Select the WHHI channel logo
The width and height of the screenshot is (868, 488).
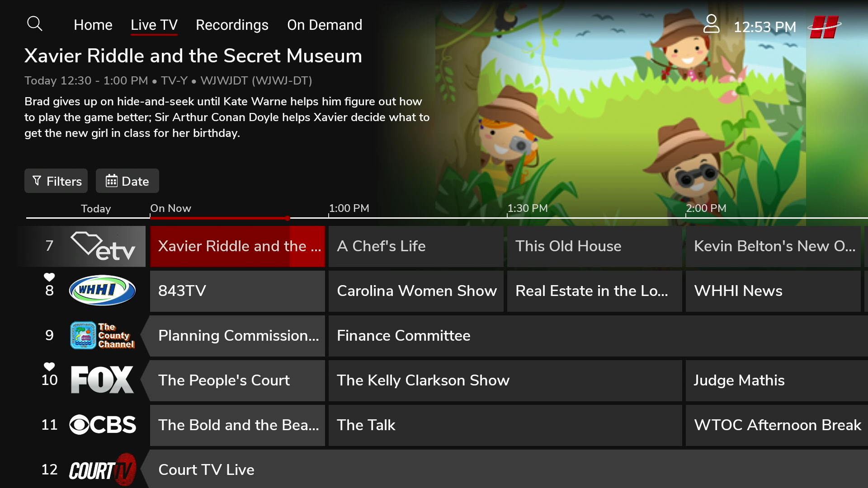(102, 291)
